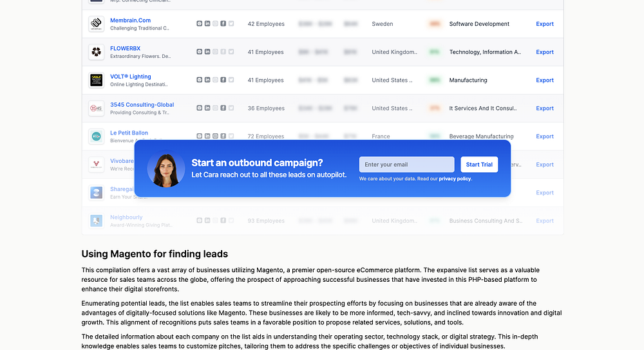Open the 3545 Consulting-Global company page
Screen dimensions: 644x350
142,105
